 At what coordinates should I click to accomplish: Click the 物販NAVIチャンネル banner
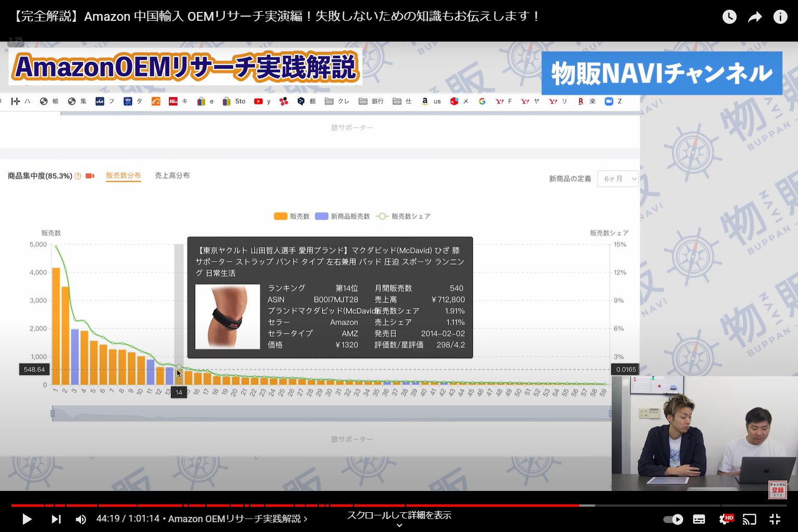pyautogui.click(x=662, y=73)
